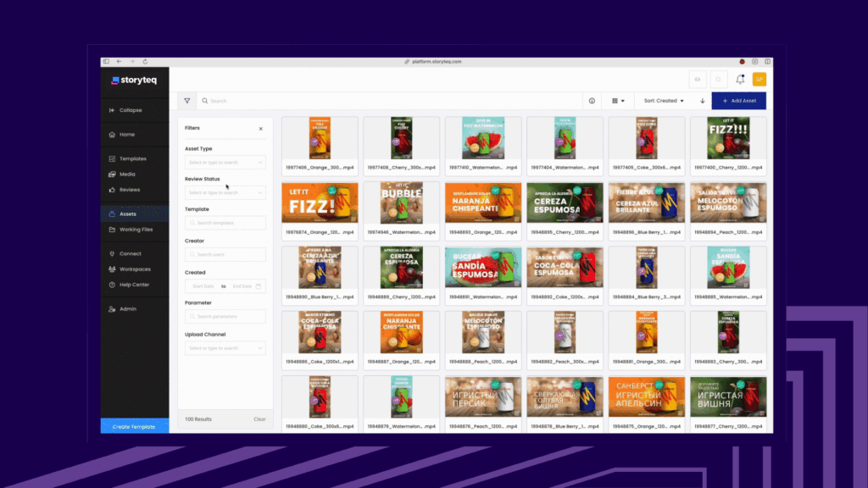Reverse sort order with the down arrow
868x488 pixels.
[x=703, y=101]
